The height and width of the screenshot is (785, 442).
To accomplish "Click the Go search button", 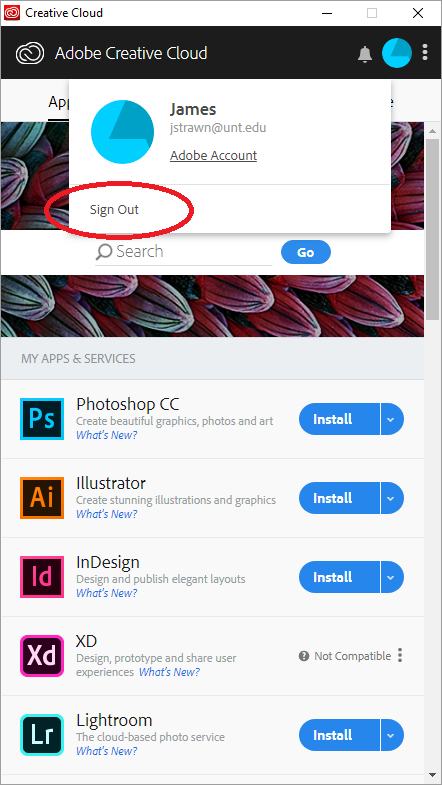I will [306, 252].
